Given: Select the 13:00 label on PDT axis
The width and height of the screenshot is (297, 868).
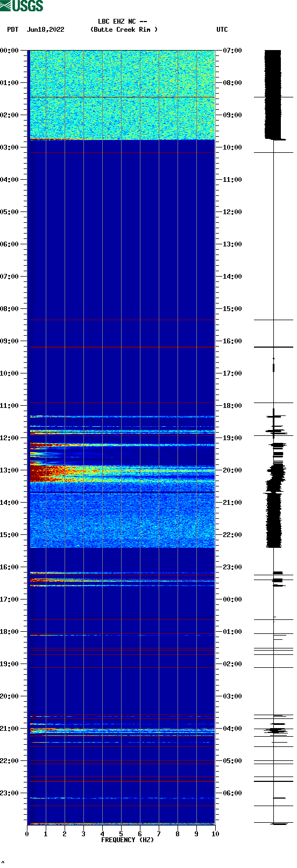Looking at the screenshot, I should 9,470.
